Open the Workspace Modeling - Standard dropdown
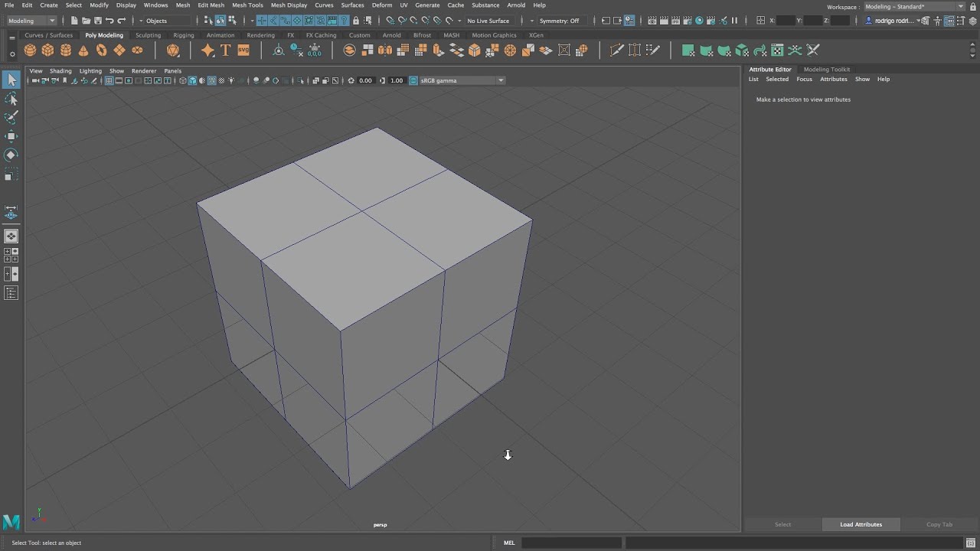Image resolution: width=980 pixels, height=551 pixels. 914,6
